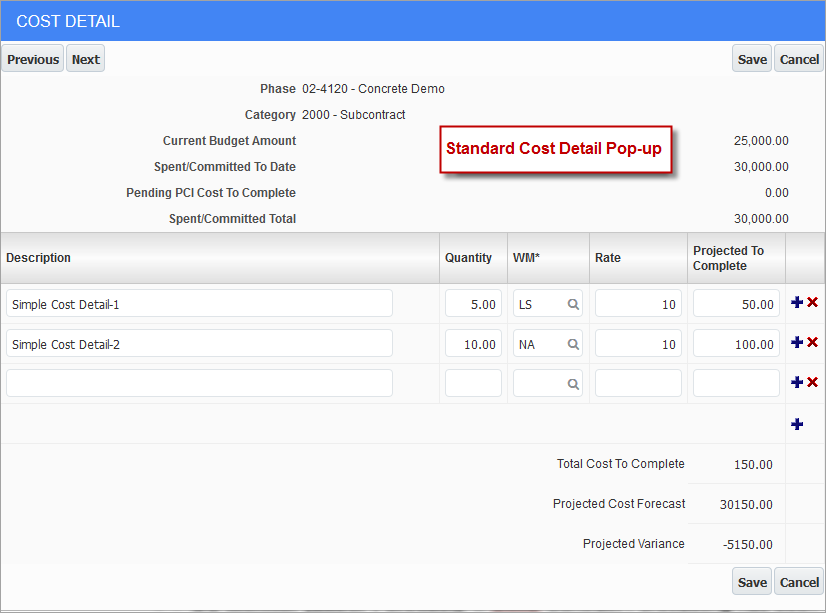Click the Pending PCI Cost To Complete label
826x613 pixels.
pyautogui.click(x=211, y=193)
